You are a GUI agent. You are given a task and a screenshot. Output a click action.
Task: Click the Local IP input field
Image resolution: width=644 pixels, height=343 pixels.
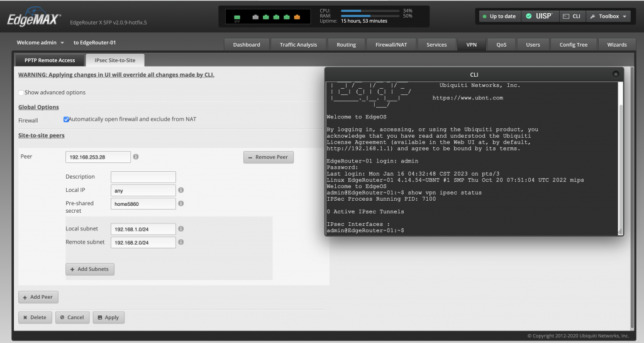pos(143,190)
